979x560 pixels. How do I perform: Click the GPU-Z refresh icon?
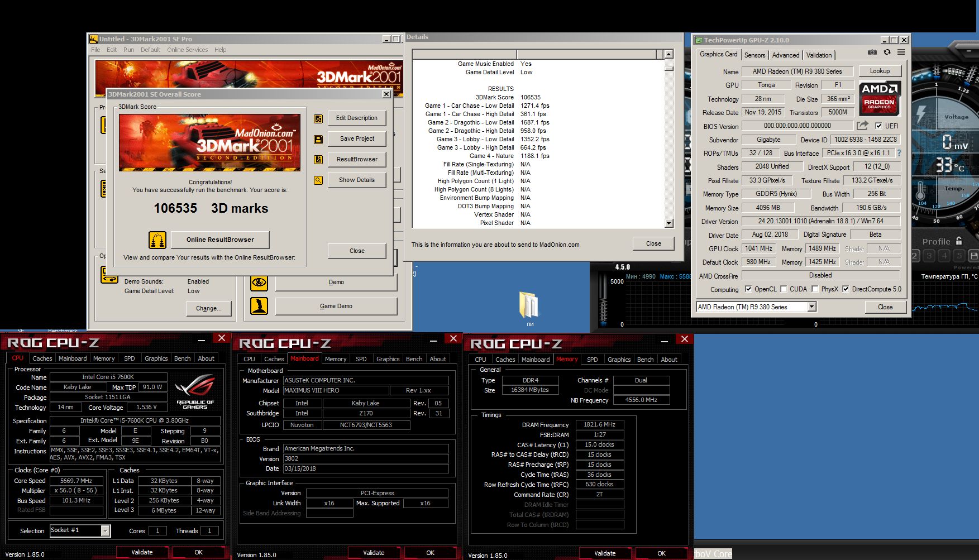click(x=887, y=52)
